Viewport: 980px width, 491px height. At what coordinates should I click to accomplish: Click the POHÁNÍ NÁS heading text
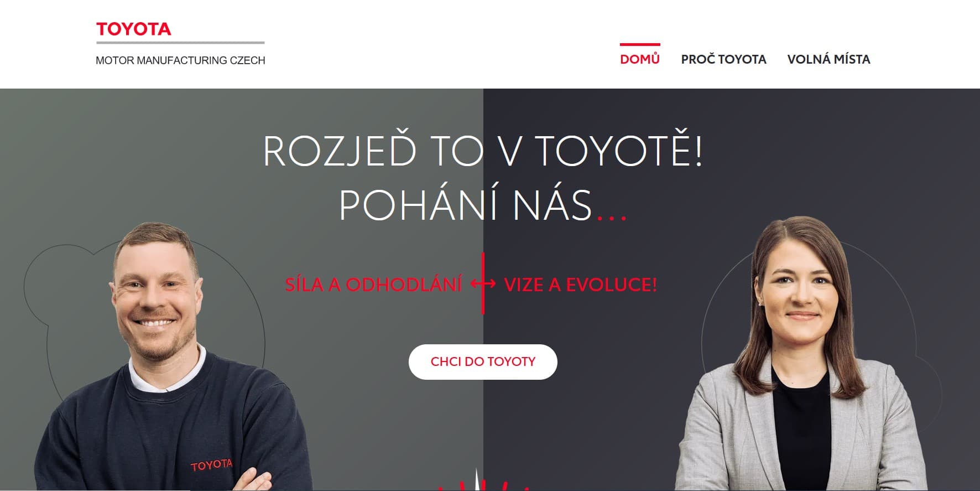coord(466,205)
